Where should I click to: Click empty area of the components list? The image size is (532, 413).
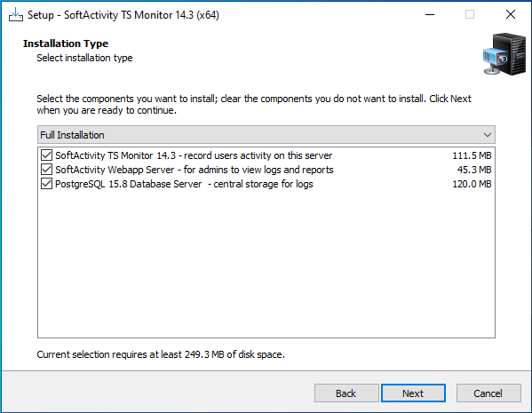click(x=266, y=265)
